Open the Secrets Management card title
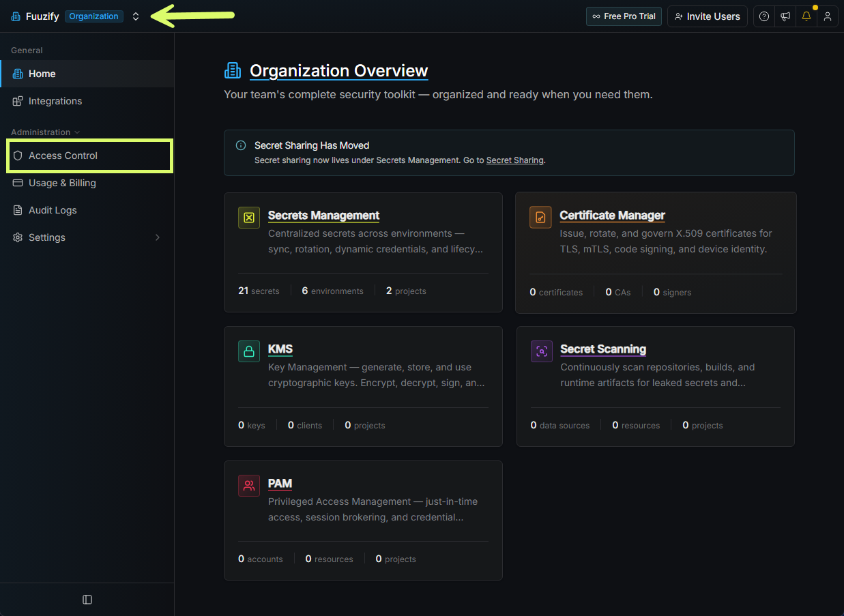844x616 pixels. [324, 216]
